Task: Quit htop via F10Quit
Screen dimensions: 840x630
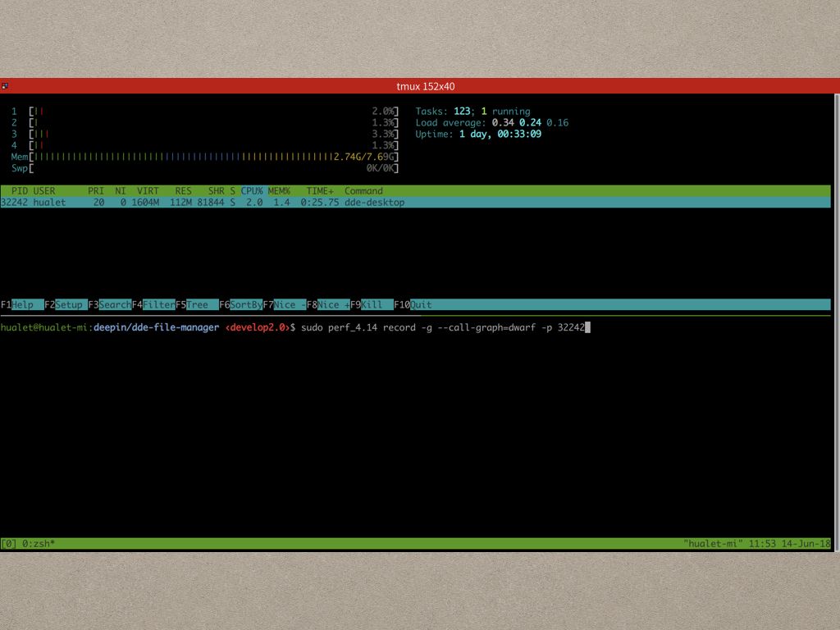Action: tap(412, 304)
